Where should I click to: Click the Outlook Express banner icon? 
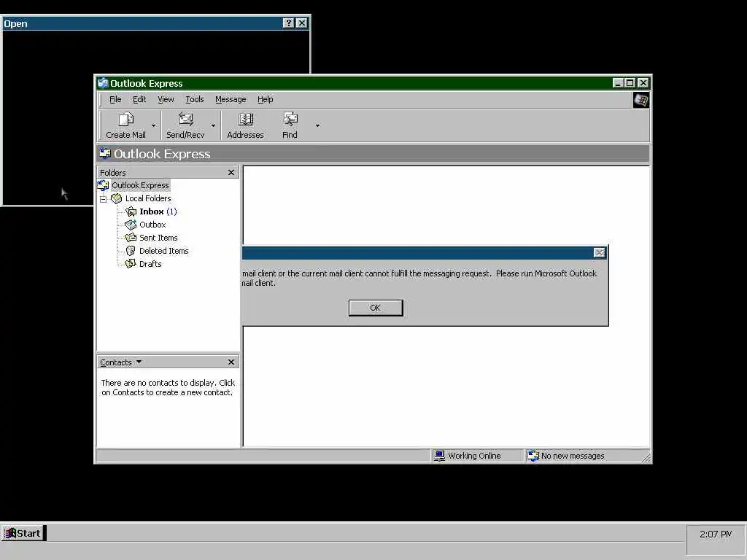[105, 153]
